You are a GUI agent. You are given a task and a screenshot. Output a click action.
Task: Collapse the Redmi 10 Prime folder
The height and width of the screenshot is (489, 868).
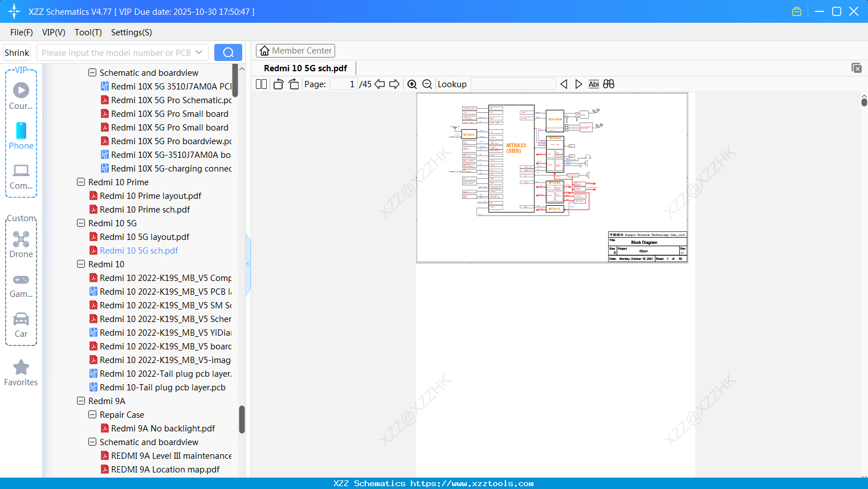(x=81, y=182)
